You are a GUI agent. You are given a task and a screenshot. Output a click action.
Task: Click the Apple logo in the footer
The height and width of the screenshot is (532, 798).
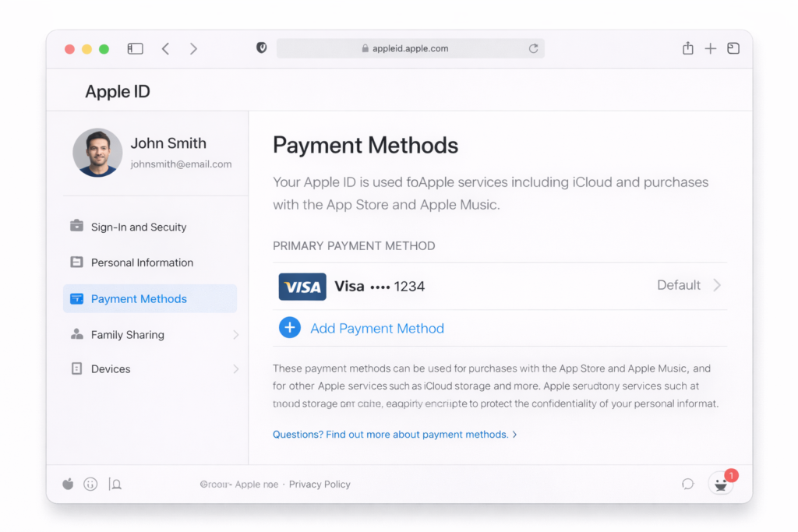[68, 484]
